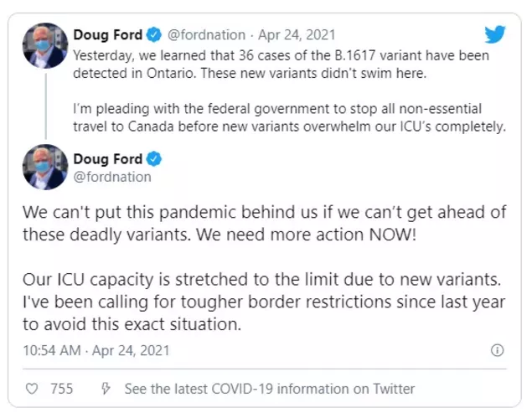Click the 755 likes count

pos(61,389)
